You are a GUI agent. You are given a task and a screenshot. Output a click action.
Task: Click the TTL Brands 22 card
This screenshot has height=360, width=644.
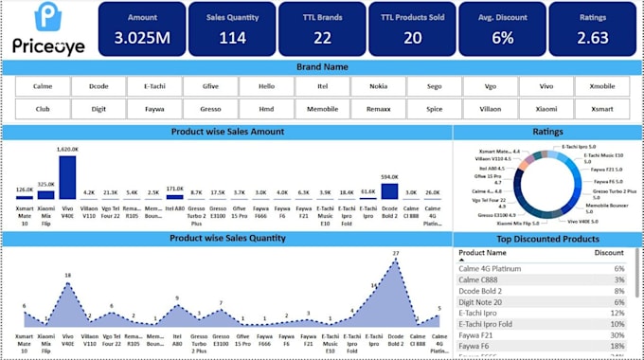coord(322,28)
